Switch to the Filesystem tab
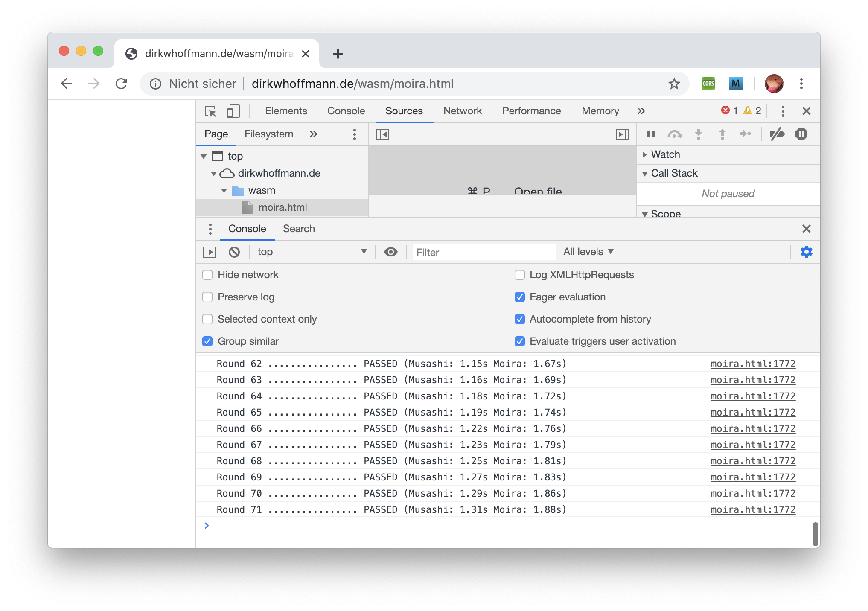 pos(269,134)
